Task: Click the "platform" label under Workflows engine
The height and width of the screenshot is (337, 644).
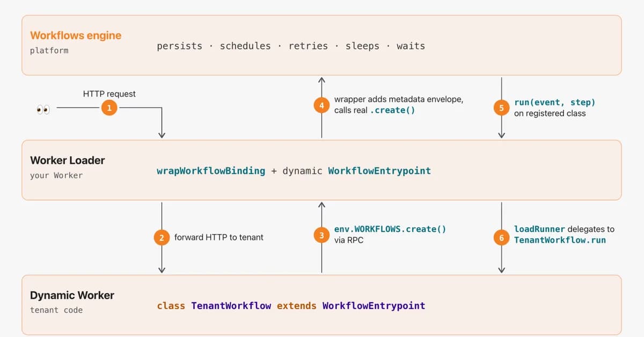Action: 49,50
